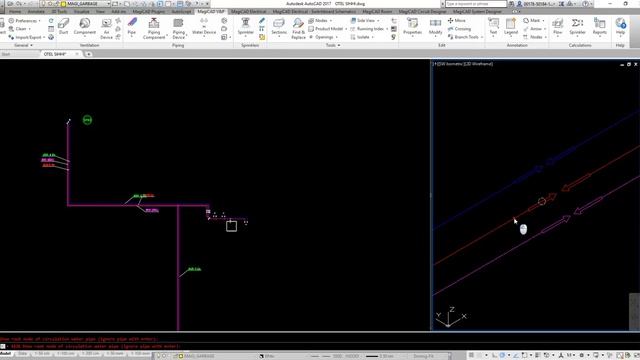Viewport: 640px width, 360px height.
Task: Open the Clean tool in General panel
Action: [19, 29]
